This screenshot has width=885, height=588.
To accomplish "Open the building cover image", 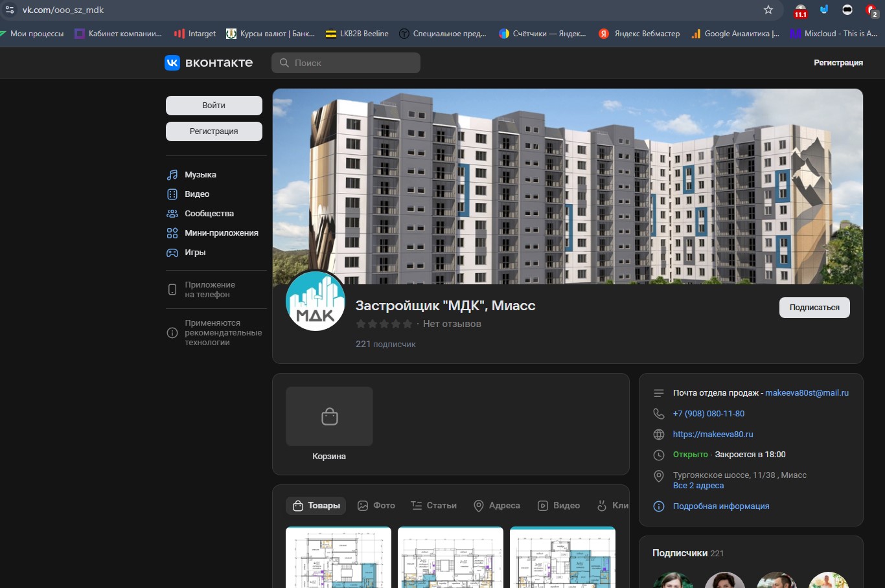I will pos(568,187).
